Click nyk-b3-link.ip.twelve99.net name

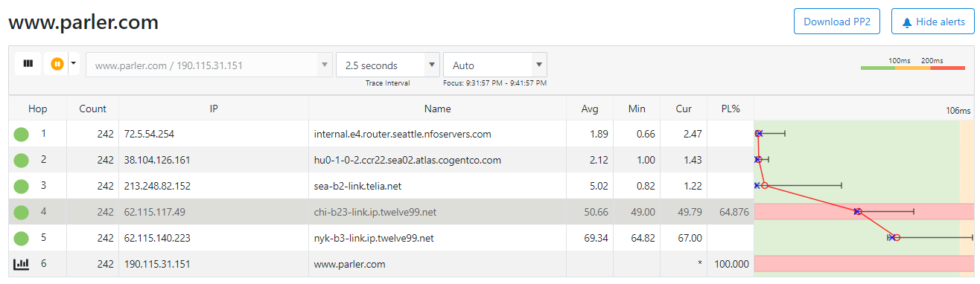(374, 238)
